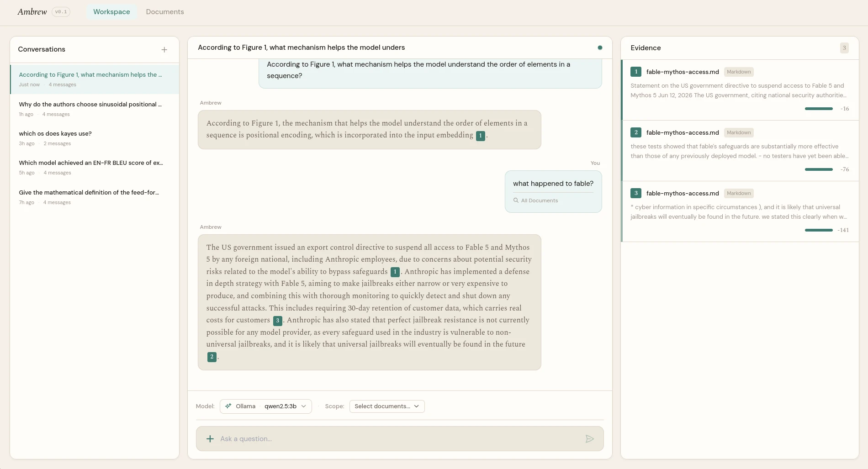Open the Ollama qwen2.5:3b model dropdown
868x469 pixels.
pyautogui.click(x=266, y=406)
